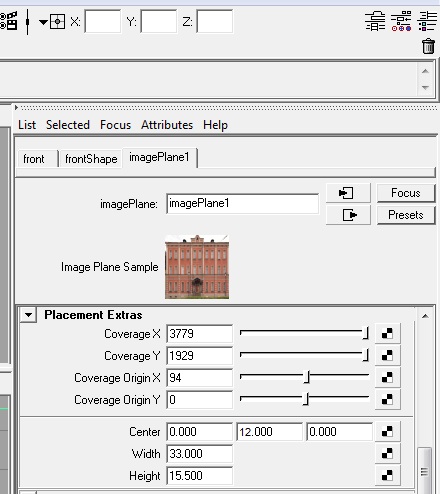
Task: Show the Channel Box sidebar icon
Action: pyautogui.click(x=427, y=21)
